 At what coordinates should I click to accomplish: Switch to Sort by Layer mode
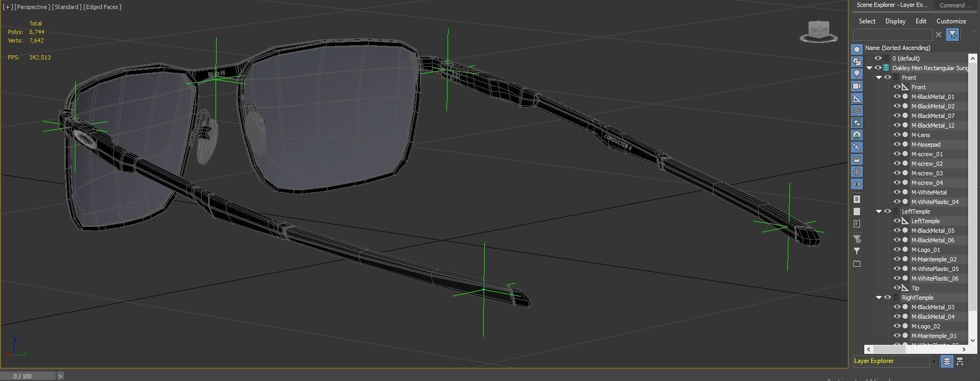click(x=947, y=361)
